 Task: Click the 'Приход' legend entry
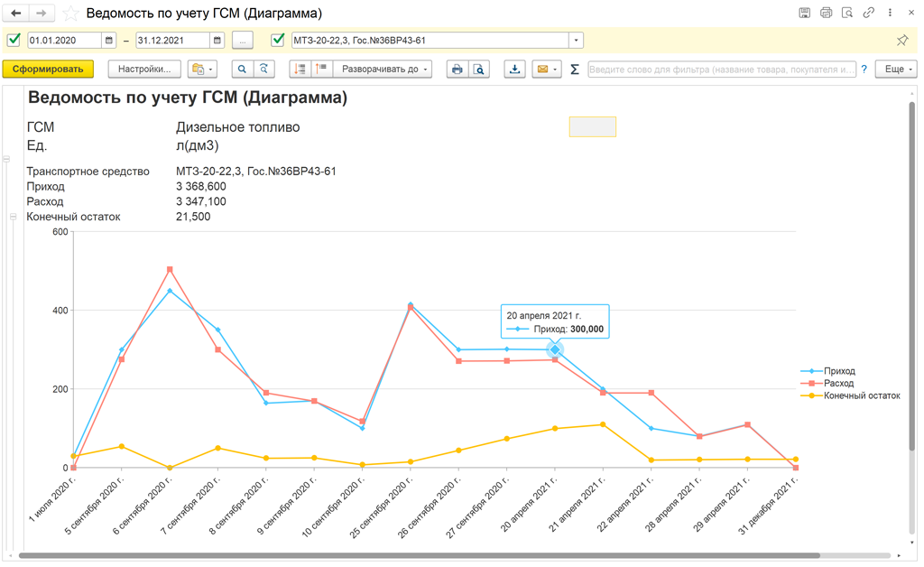(x=838, y=371)
